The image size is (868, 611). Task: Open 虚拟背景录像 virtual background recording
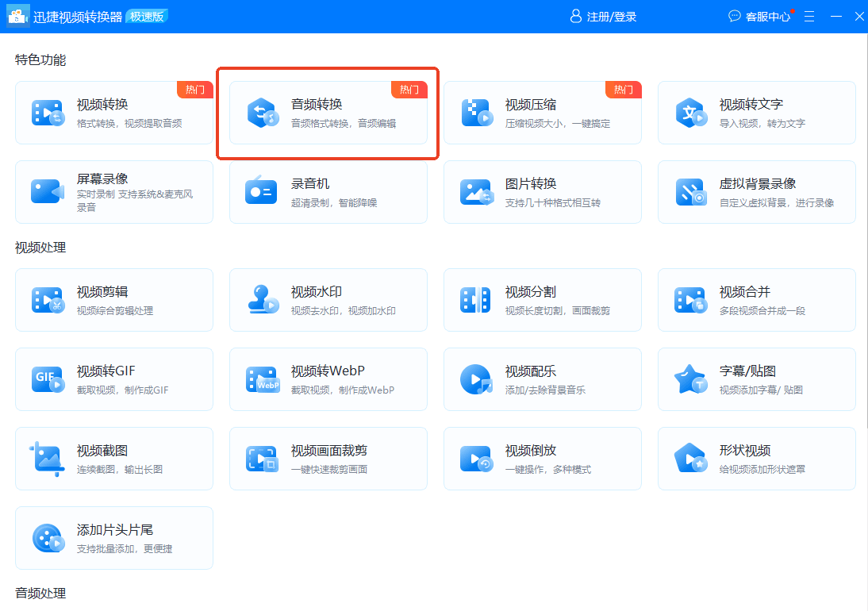[757, 192]
